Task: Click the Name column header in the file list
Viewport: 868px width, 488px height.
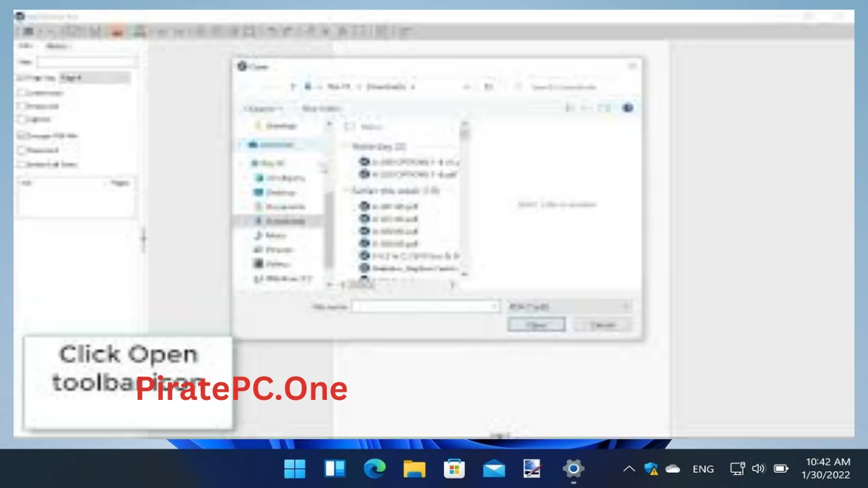Action: coord(372,127)
